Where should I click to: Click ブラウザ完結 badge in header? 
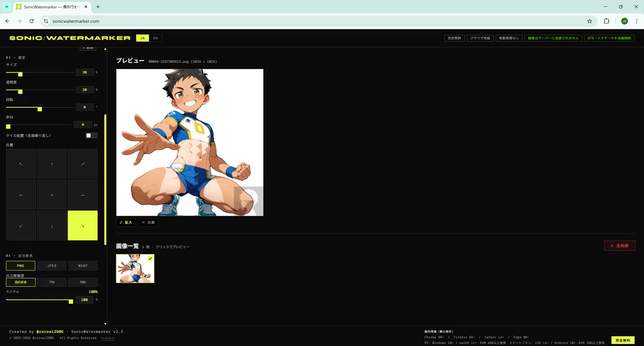coord(480,38)
